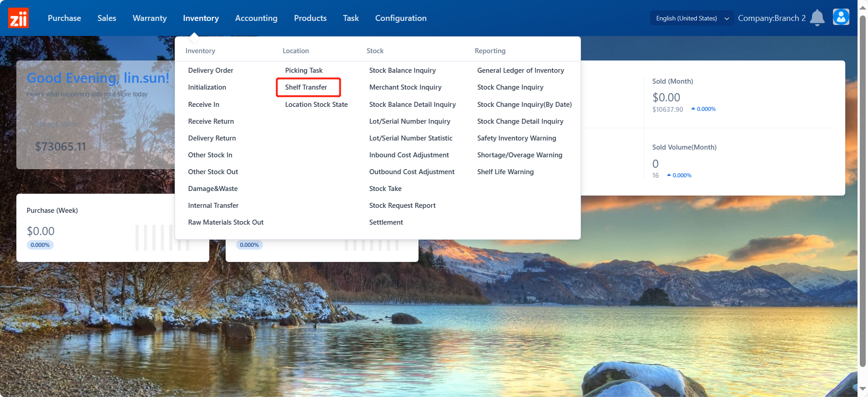The height and width of the screenshot is (397, 868).
Task: Choose Outbound Cost Adjustment
Action: (412, 172)
